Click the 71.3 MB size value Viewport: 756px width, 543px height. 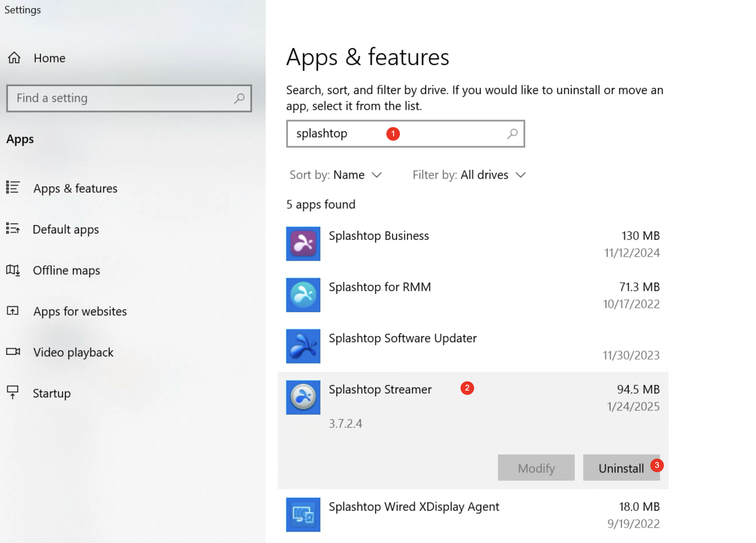639,287
